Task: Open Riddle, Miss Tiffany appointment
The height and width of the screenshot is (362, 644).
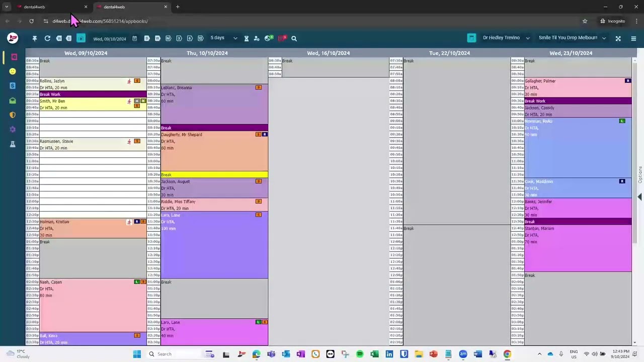Action: tap(214, 205)
